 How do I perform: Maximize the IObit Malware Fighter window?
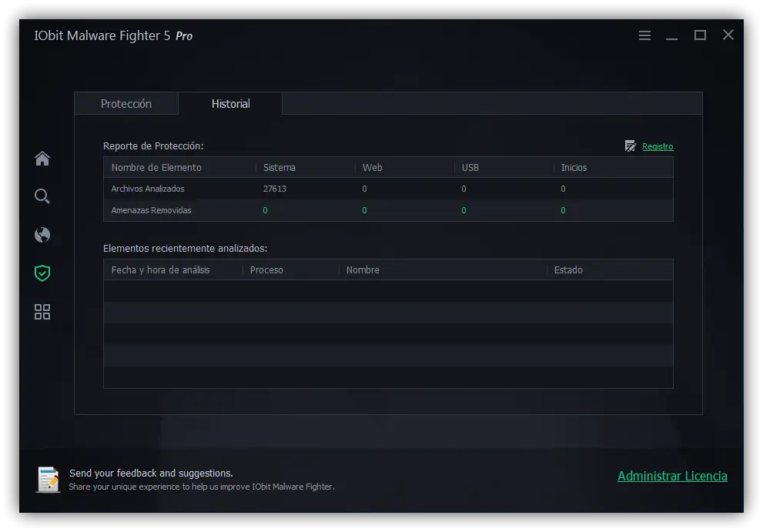700,35
